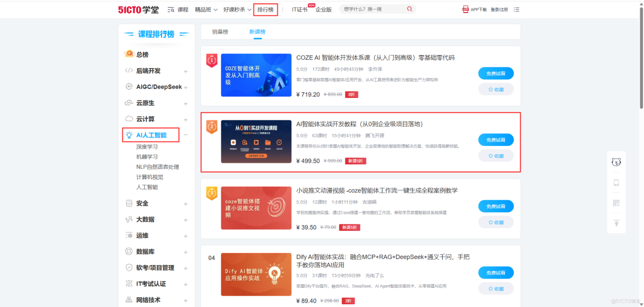Click the 软考/项目管理 shield icon
The height and width of the screenshot is (307, 644).
click(x=129, y=268)
